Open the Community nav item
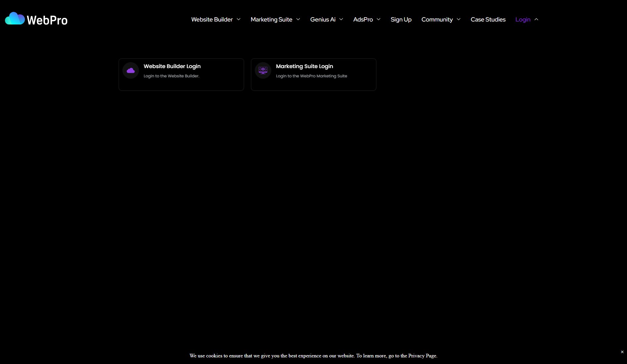 [x=437, y=20]
